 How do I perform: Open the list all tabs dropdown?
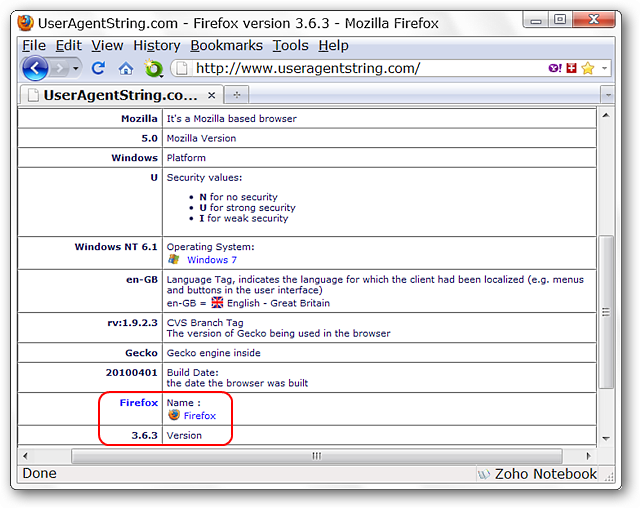click(x=606, y=95)
